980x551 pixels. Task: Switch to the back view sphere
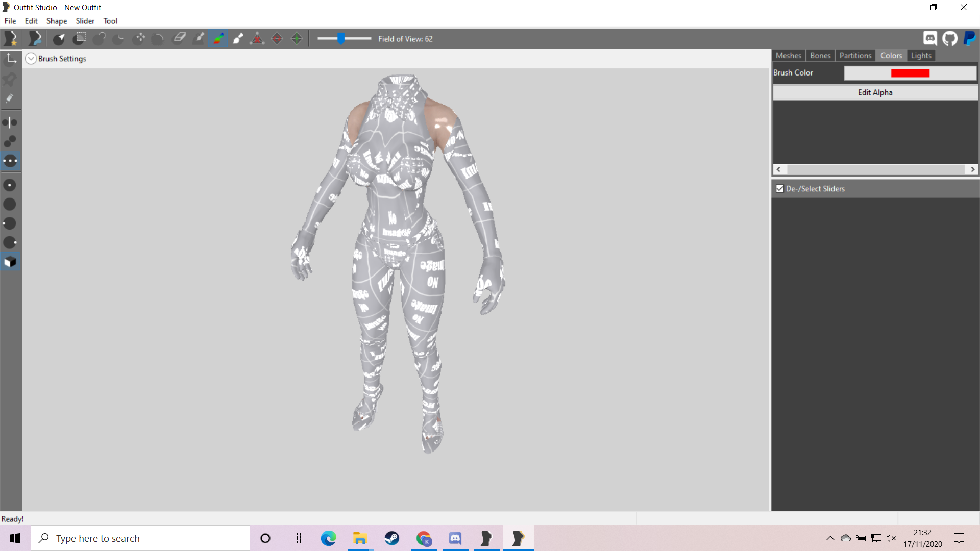coord(10,205)
